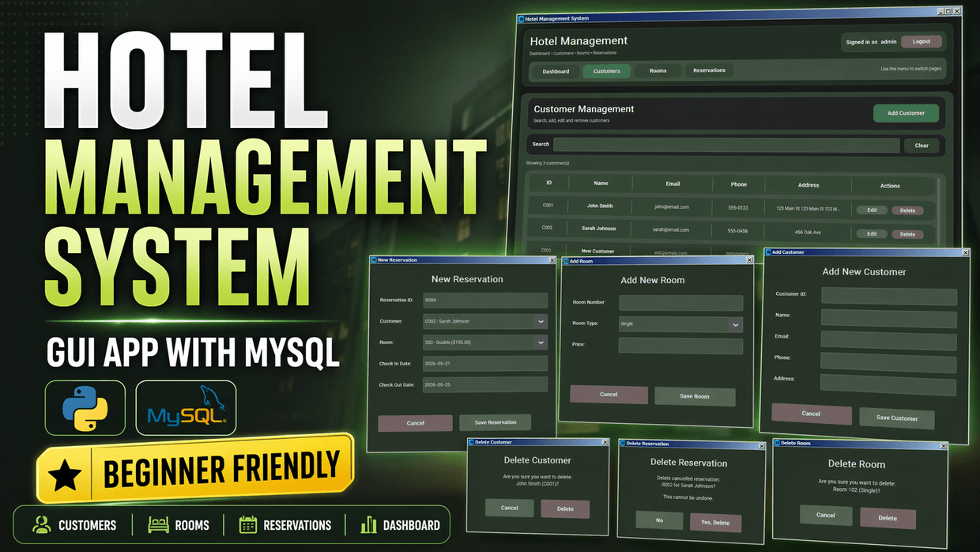
Task: Click the "sarah@email.com" cell
Action: pyautogui.click(x=672, y=230)
